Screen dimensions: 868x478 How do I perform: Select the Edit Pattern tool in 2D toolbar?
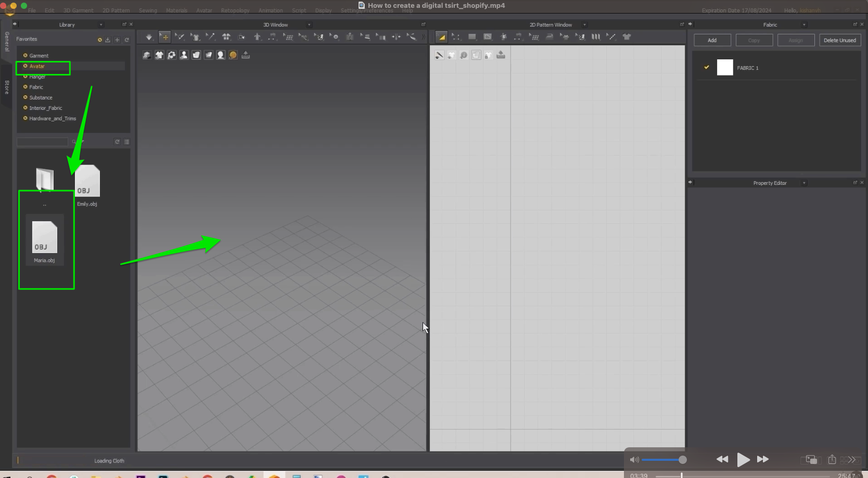tap(441, 37)
